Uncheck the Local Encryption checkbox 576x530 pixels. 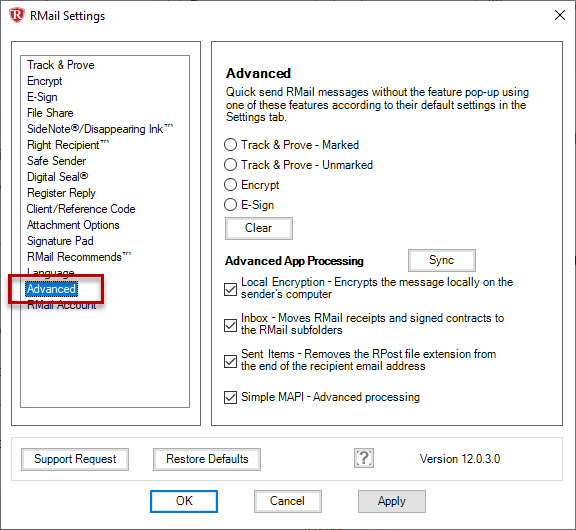[230, 289]
